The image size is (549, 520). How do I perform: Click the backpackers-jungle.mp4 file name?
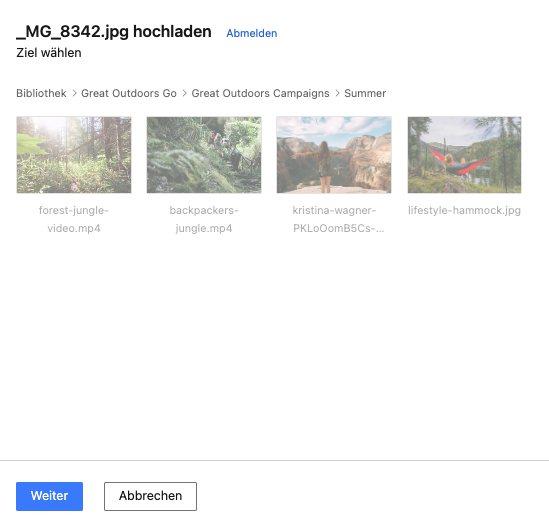[204, 219]
